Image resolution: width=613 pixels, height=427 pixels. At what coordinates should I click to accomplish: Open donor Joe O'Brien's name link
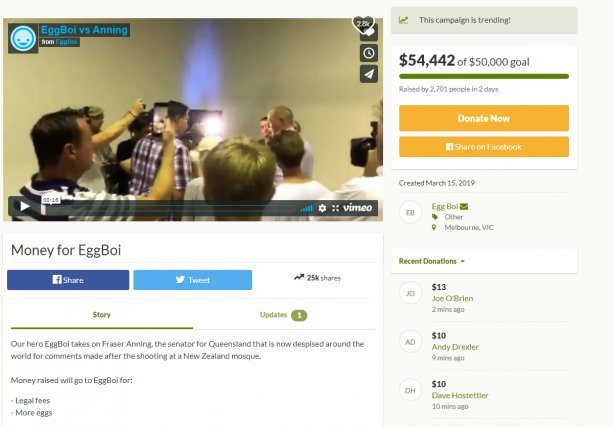click(x=452, y=298)
